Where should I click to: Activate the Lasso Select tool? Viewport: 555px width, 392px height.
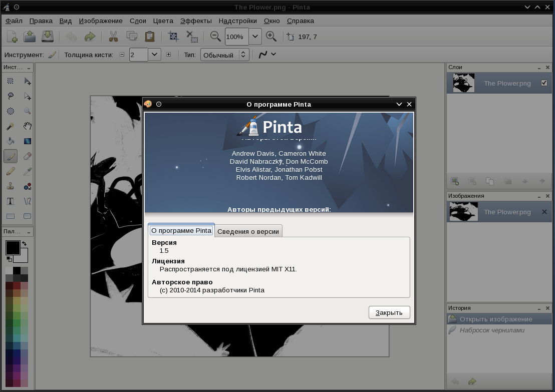pyautogui.click(x=11, y=96)
